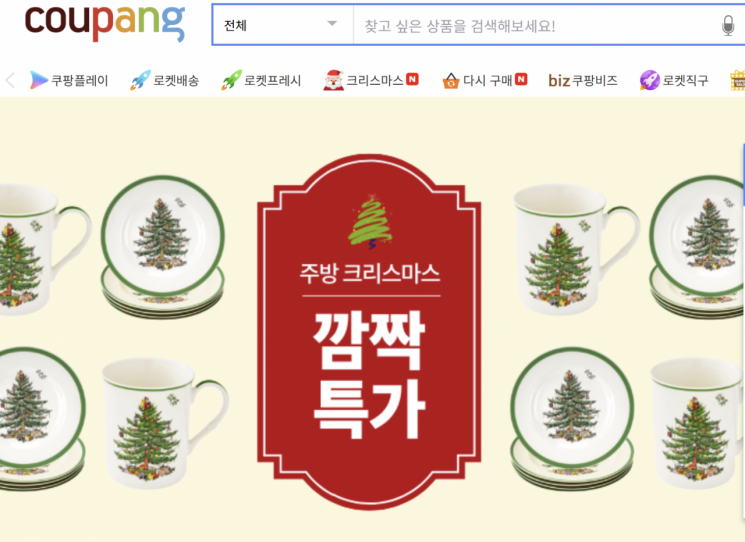This screenshot has height=542, width=745.
Task: Click the Coupang logo
Action: tap(105, 24)
